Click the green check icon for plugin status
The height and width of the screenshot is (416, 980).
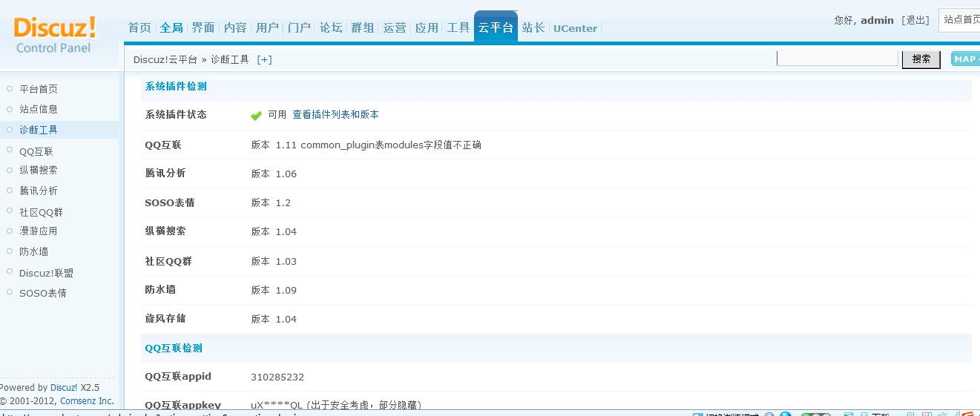(256, 116)
